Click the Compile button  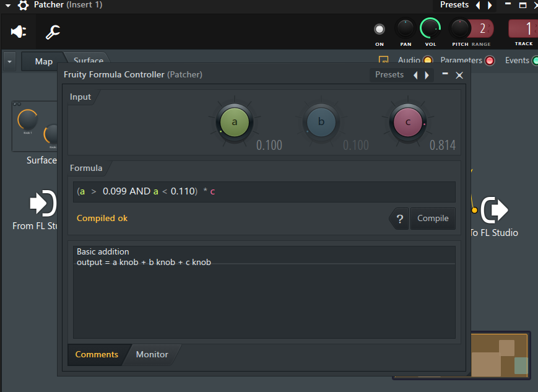tap(433, 219)
